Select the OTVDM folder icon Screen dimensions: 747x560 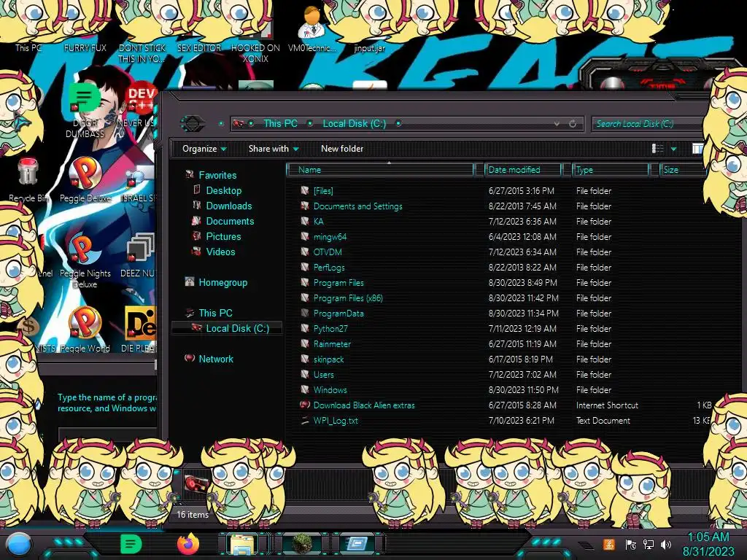(305, 252)
